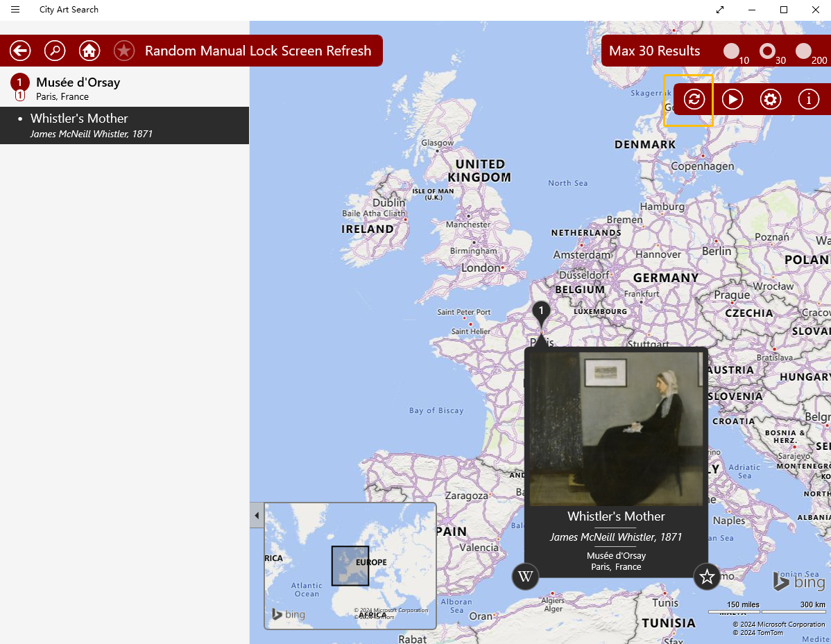The width and height of the screenshot is (831, 644).
Task: Select the 10 results radio option
Action: pyautogui.click(x=731, y=51)
